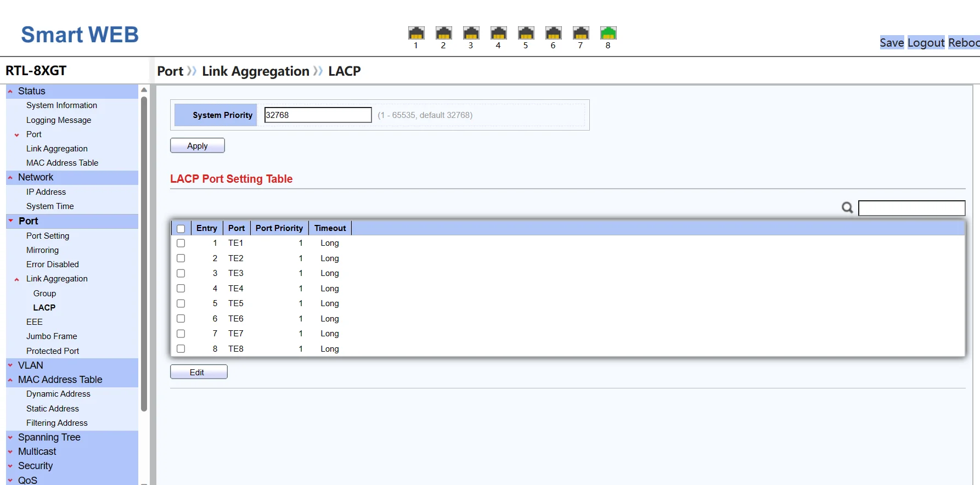This screenshot has height=485, width=980.
Task: Click the table search magnifier icon
Action: point(847,208)
